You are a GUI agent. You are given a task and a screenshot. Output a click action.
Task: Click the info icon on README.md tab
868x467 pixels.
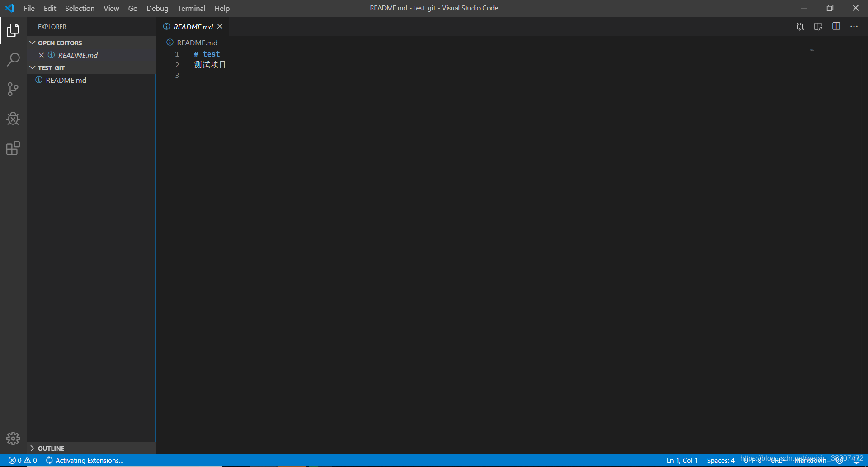pos(166,27)
